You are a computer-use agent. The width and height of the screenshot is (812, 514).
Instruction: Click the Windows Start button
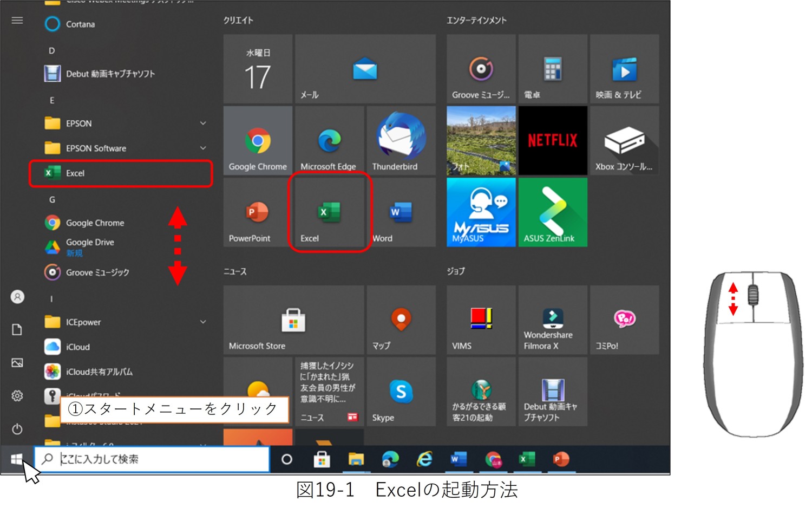17,460
